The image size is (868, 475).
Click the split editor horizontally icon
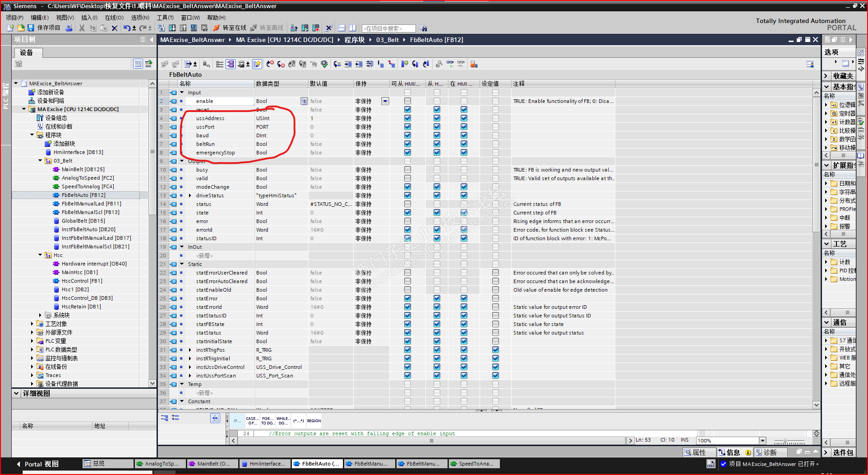pyautogui.click(x=342, y=28)
